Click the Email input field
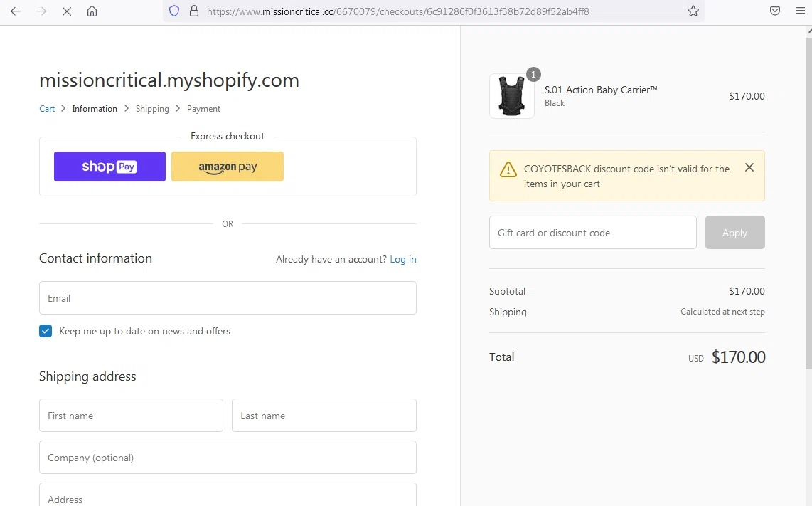 coord(228,298)
